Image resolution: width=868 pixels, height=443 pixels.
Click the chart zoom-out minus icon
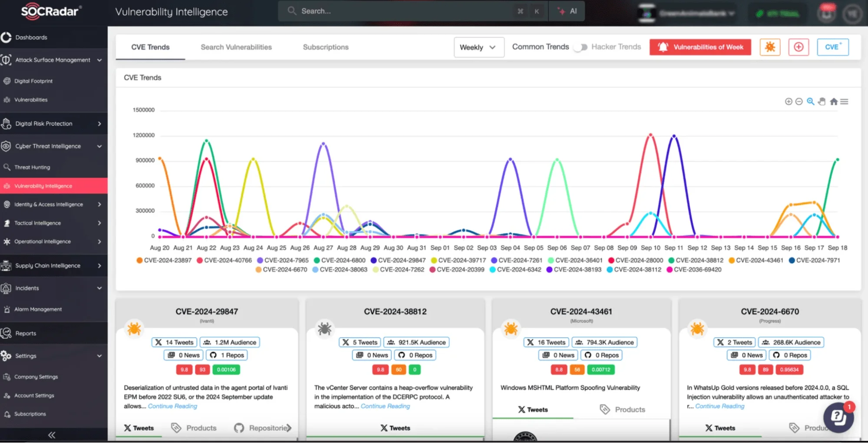pyautogui.click(x=799, y=102)
